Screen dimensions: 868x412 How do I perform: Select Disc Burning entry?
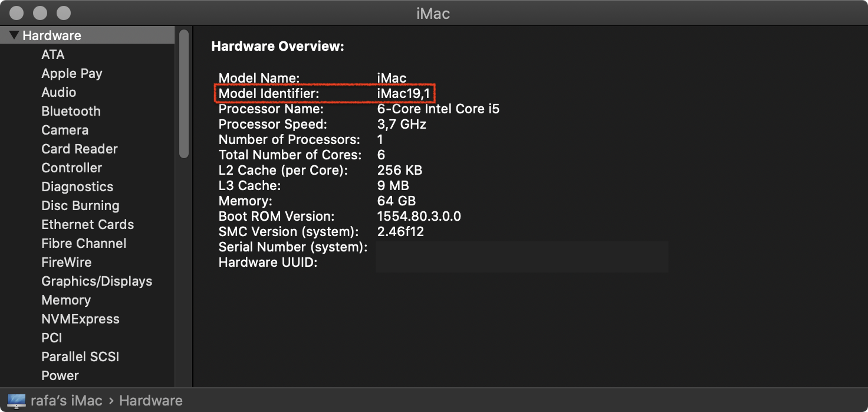pyautogui.click(x=80, y=205)
